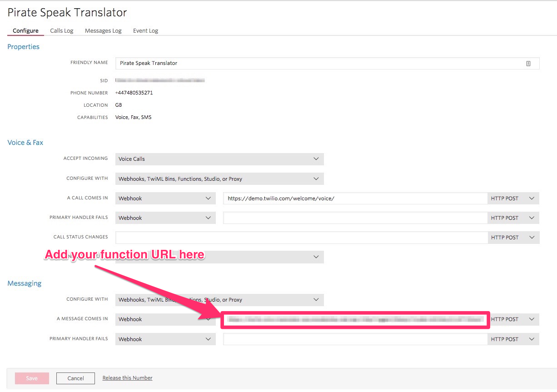Open the Accept Incoming dropdown
Screen dimensions: 557x392
(x=219, y=159)
